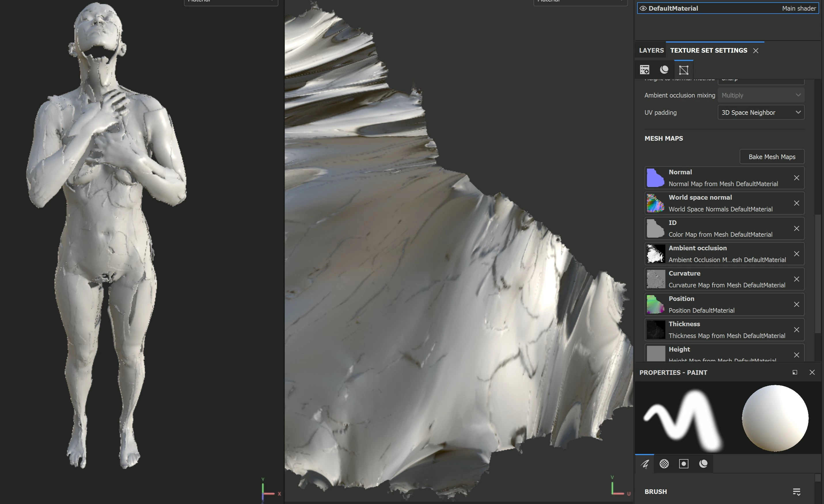Select the mesh maps settings icon tab

click(683, 70)
